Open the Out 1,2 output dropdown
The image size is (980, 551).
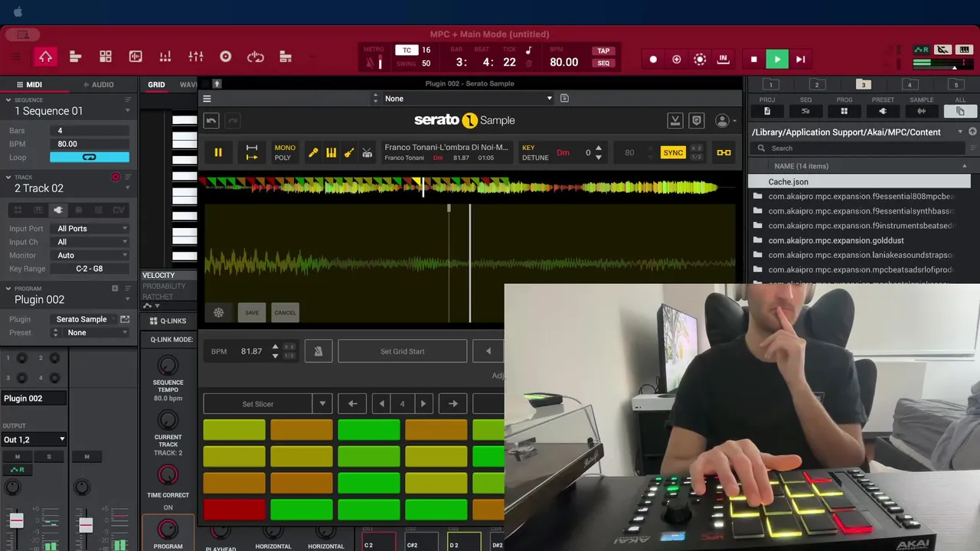[x=34, y=439]
